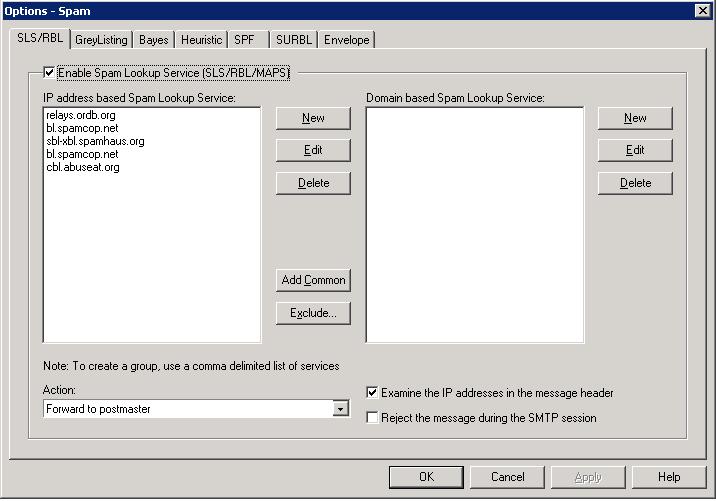Uncheck Examine the IP addresses in header

(x=372, y=393)
